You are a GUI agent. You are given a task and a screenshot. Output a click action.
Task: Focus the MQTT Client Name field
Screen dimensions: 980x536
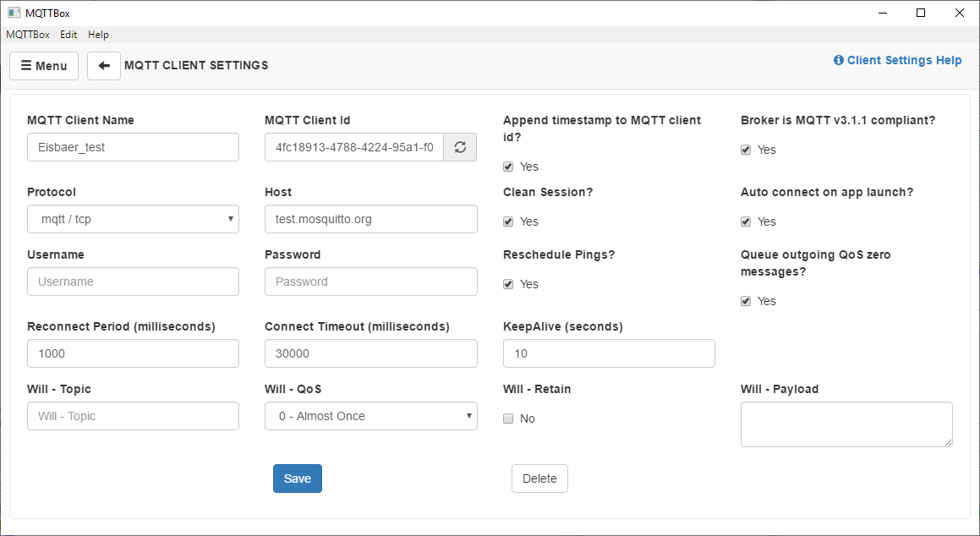pos(133,147)
